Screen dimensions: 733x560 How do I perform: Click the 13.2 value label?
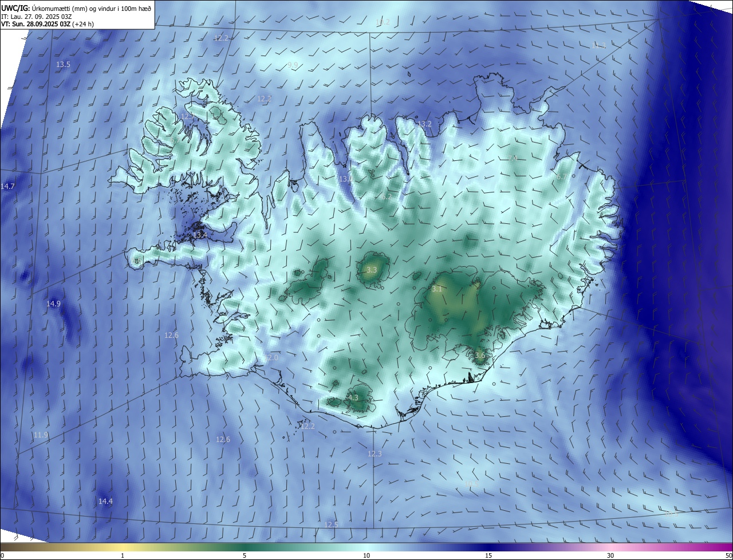(424, 124)
